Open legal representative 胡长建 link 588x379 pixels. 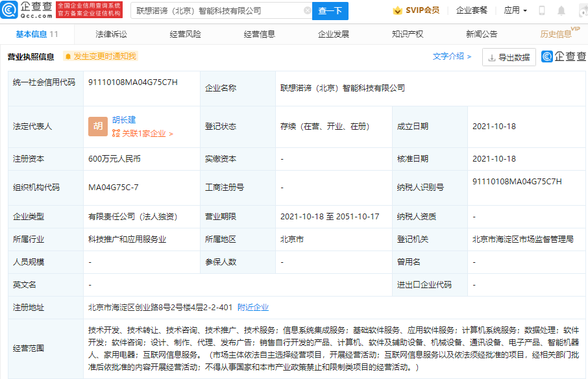pos(124,120)
